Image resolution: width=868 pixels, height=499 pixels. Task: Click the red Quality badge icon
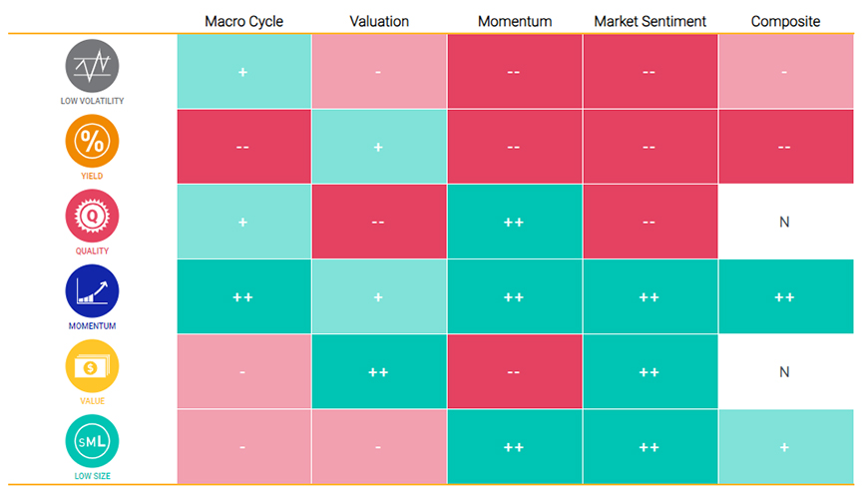pyautogui.click(x=92, y=217)
